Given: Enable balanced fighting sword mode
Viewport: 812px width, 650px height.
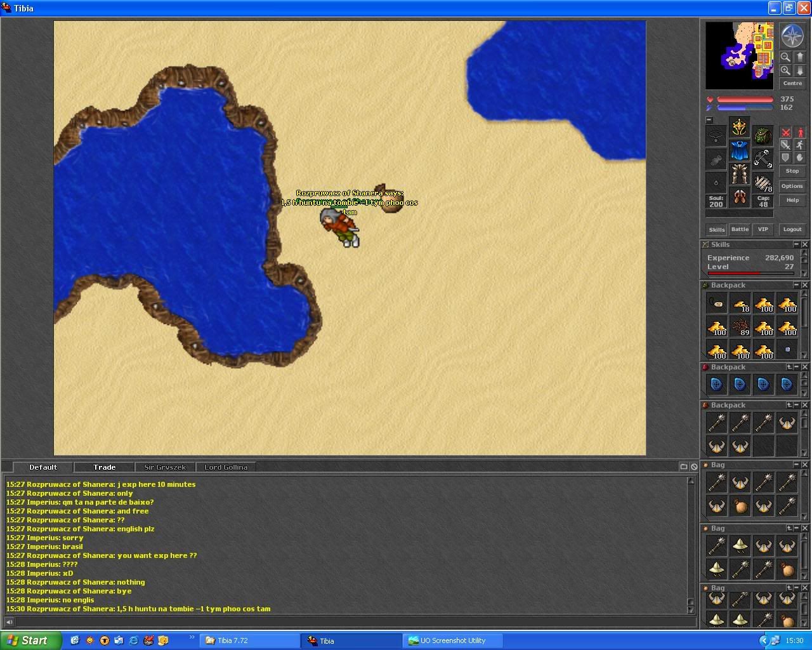Looking at the screenshot, I should click(786, 145).
